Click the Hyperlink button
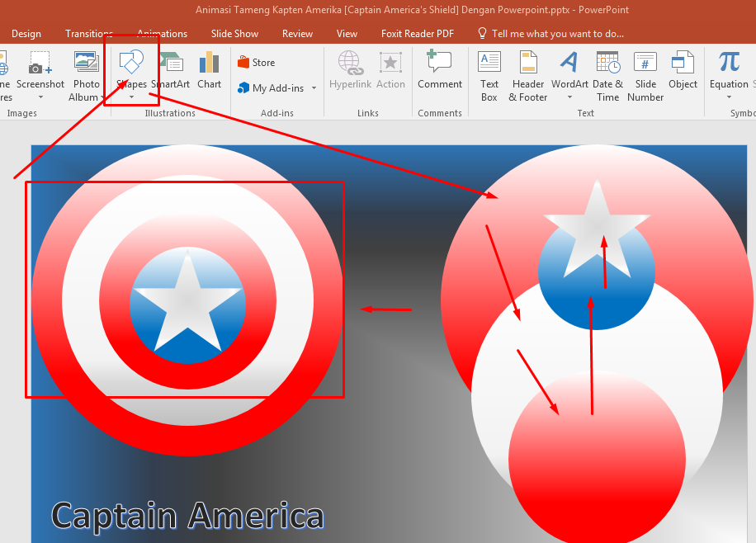 [x=350, y=70]
